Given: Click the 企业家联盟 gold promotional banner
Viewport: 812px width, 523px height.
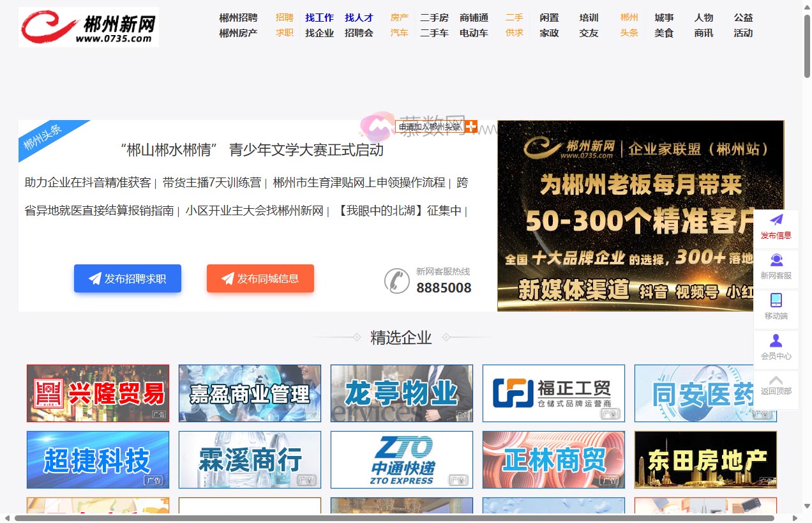Looking at the screenshot, I should [640, 216].
